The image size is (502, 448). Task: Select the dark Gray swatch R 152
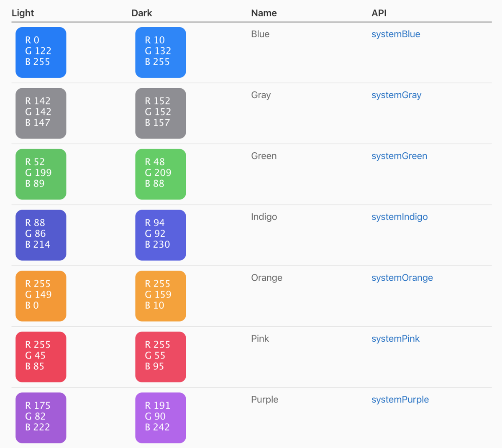(161, 113)
